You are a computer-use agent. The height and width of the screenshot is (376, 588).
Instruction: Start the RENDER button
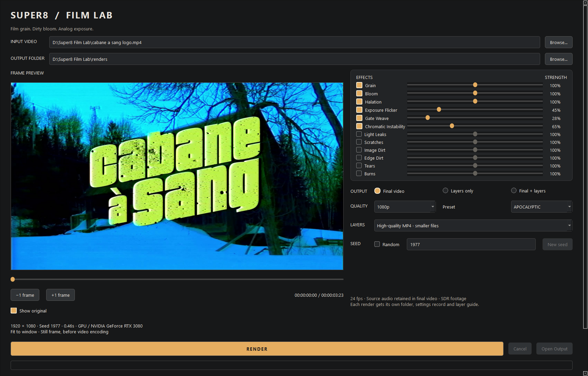(x=257, y=348)
